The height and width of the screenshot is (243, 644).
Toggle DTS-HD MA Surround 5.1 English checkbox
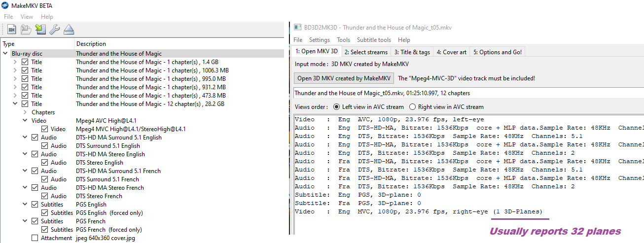tap(35, 138)
